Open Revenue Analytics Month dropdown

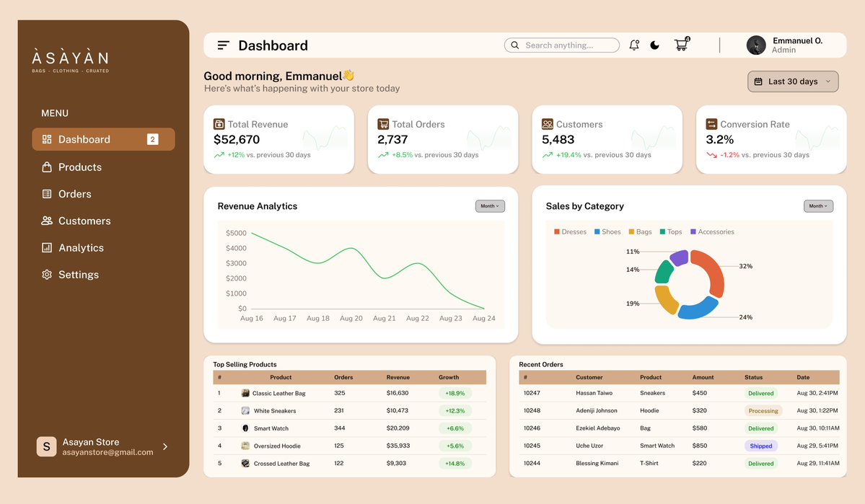tap(490, 206)
